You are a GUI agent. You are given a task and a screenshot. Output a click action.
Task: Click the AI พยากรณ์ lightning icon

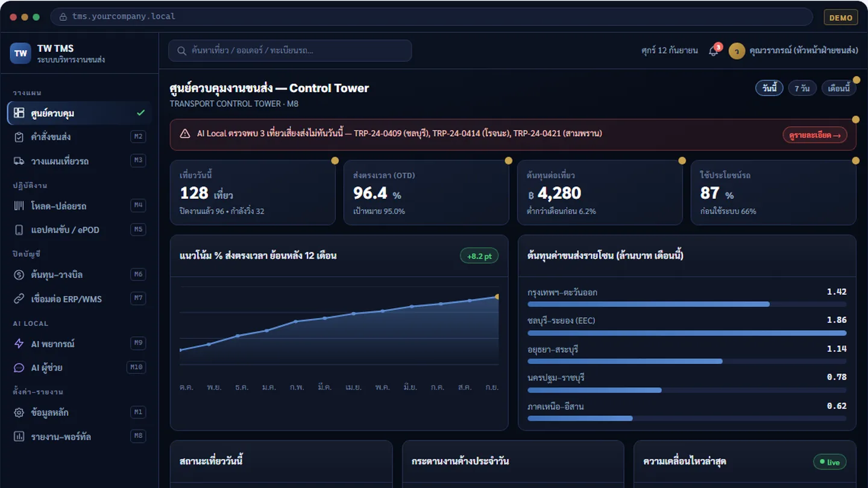point(19,343)
